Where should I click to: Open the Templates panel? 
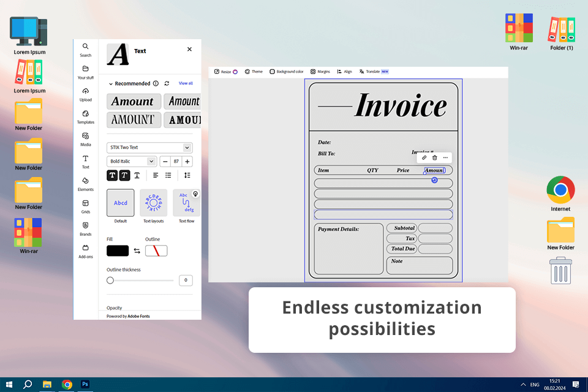(86, 117)
